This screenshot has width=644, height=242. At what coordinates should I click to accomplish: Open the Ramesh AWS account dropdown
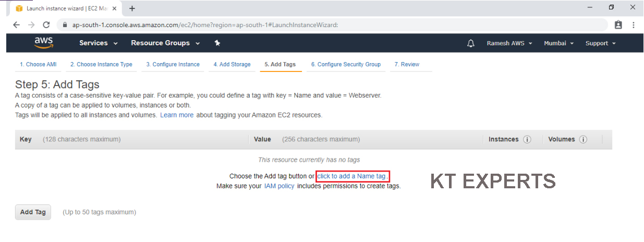pyautogui.click(x=509, y=43)
